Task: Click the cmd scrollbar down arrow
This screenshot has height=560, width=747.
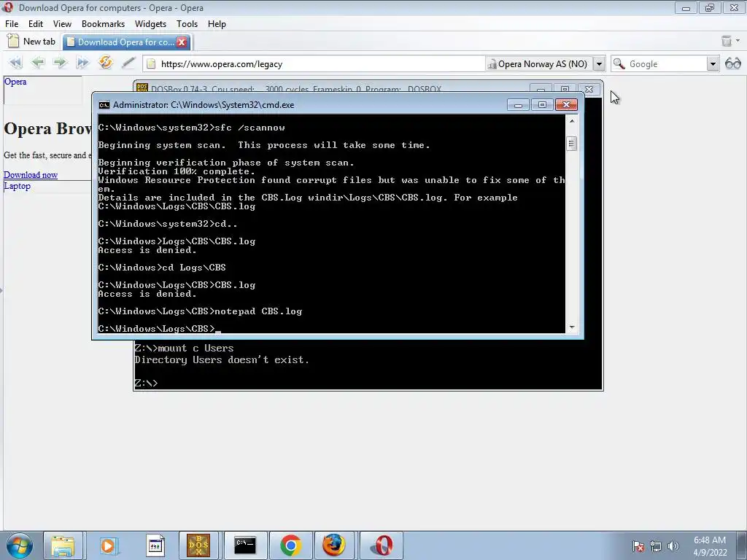Action: [x=572, y=327]
